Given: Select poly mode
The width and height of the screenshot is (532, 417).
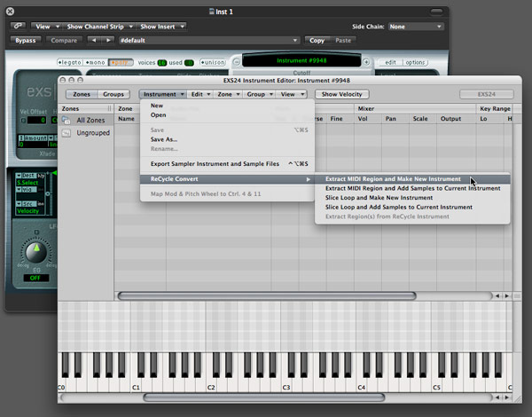Looking at the screenshot, I should coord(120,62).
